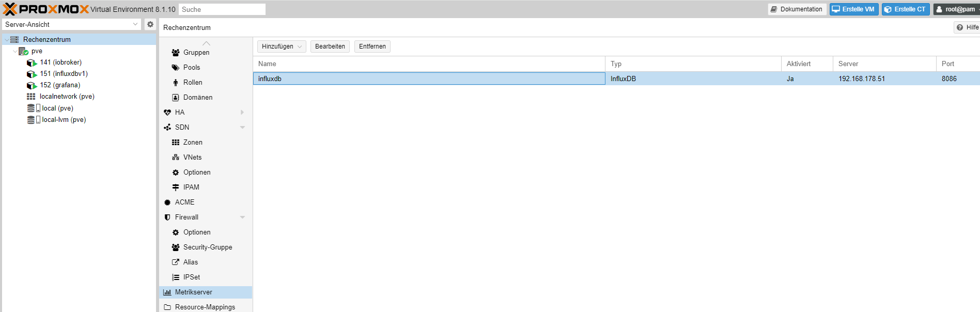Image resolution: width=980 pixels, height=312 pixels.
Task: Click server address 192.168.178.51
Action: point(862,79)
